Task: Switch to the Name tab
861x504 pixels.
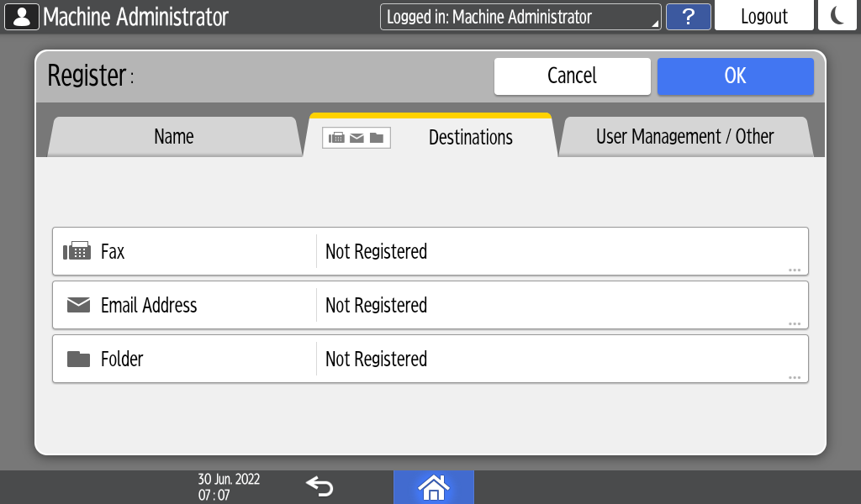Action: click(173, 137)
